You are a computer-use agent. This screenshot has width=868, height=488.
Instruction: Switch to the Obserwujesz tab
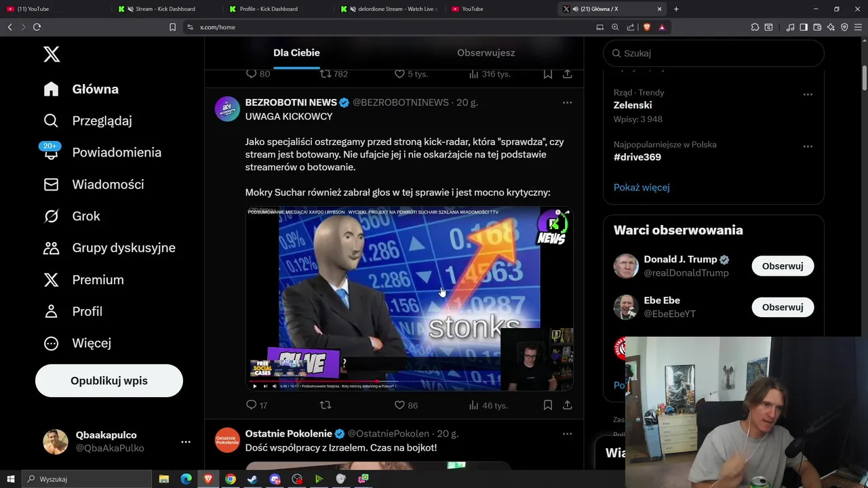point(486,53)
